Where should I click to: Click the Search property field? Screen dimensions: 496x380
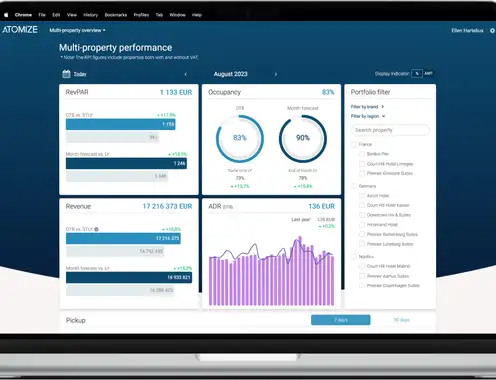pos(390,130)
